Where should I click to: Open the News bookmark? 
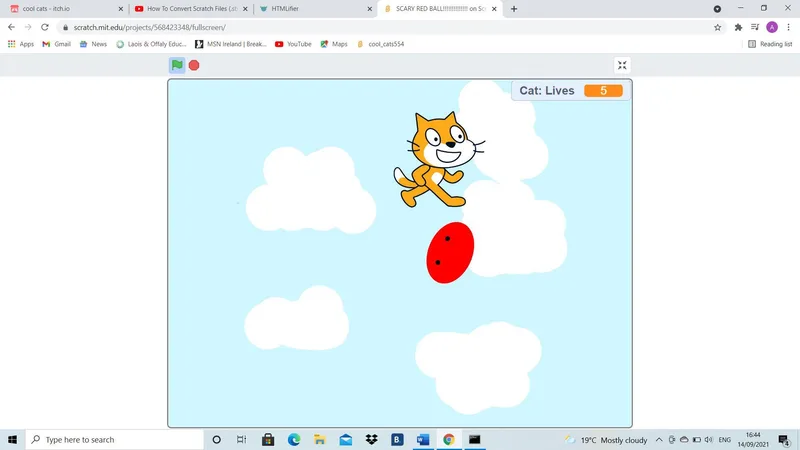[x=93, y=44]
